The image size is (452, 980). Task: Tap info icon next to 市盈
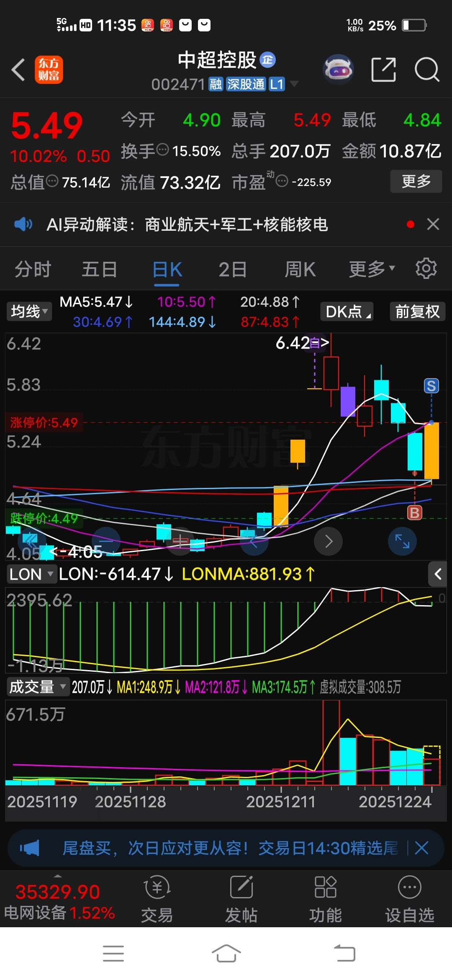click(282, 181)
